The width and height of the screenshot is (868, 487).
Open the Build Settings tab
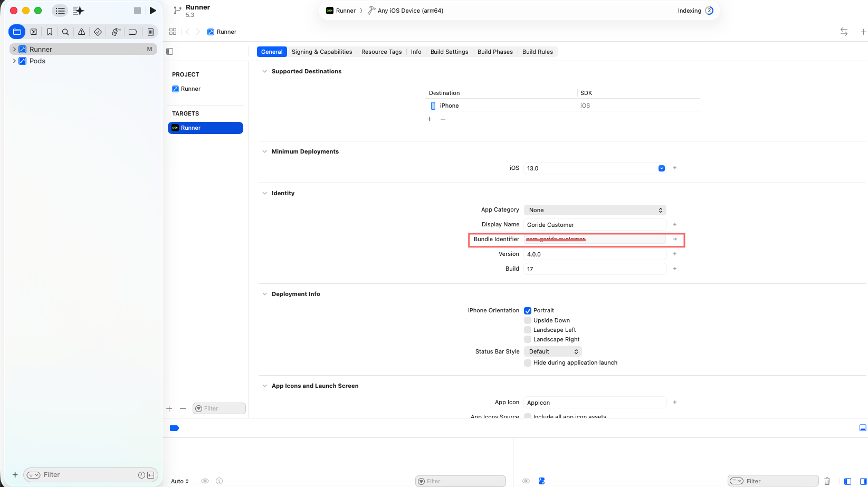449,52
